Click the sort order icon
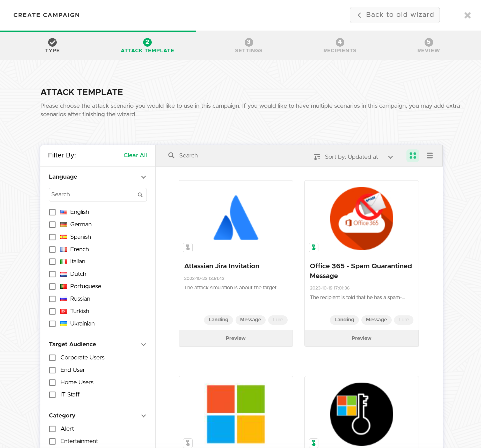 (x=317, y=157)
